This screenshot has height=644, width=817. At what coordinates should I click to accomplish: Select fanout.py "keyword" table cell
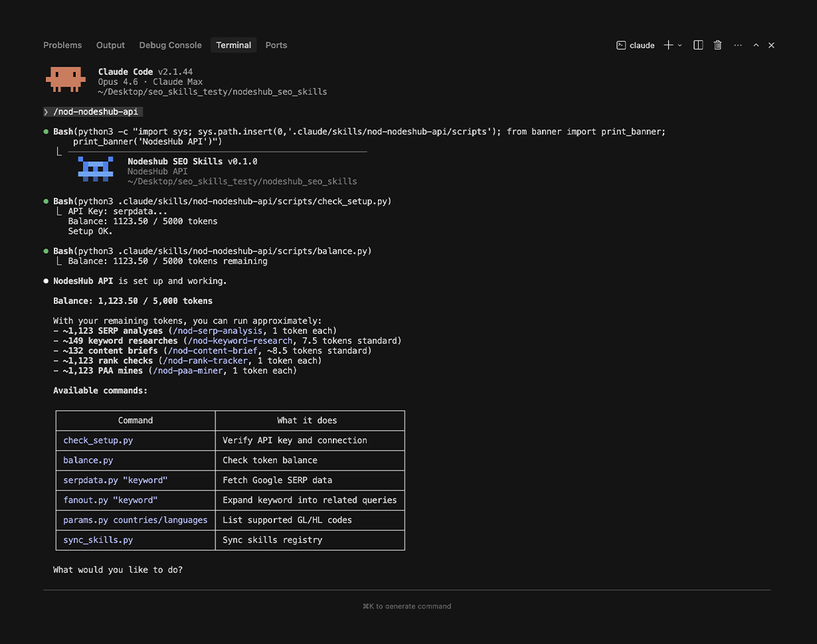(x=136, y=500)
